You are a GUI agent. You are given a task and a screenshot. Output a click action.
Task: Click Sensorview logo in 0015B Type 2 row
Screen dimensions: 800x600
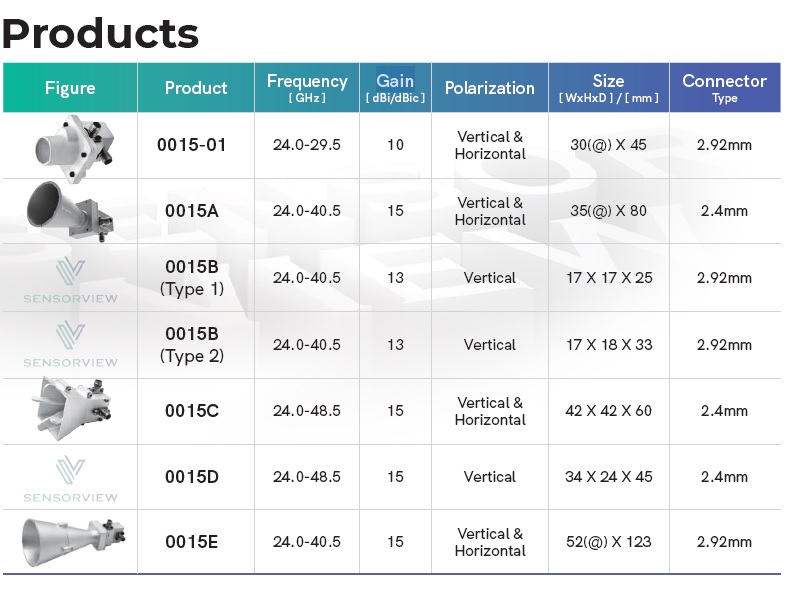pos(70,345)
